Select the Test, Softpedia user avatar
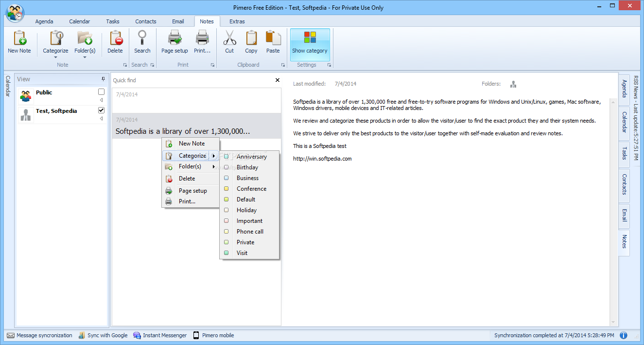Viewport: 644px width, 345px height. coord(26,114)
